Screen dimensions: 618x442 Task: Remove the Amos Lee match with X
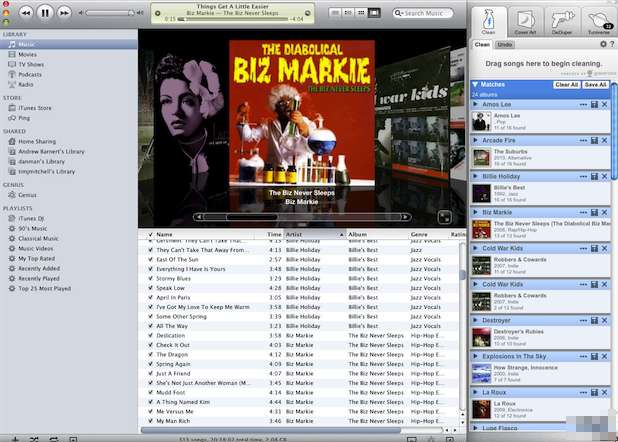(x=605, y=104)
